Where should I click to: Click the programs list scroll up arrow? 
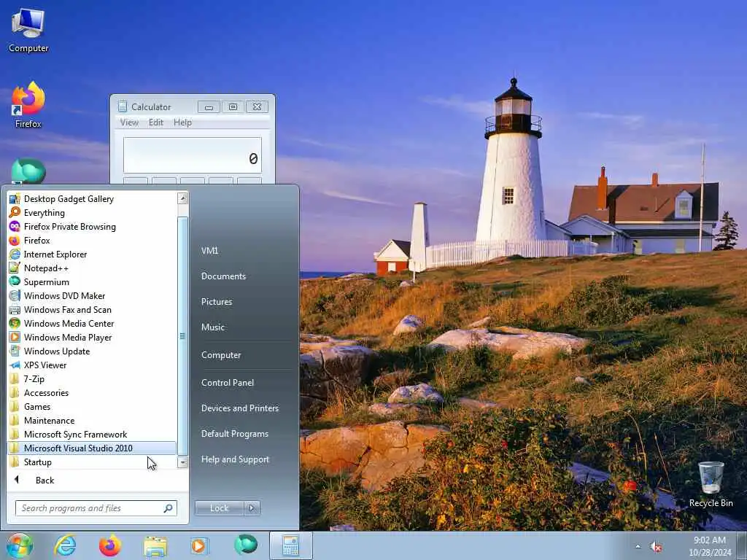[x=183, y=198]
